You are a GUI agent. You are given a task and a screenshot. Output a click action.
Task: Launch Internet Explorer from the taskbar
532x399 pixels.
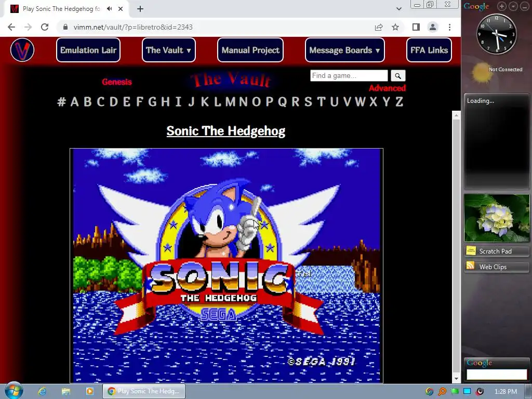tap(42, 392)
